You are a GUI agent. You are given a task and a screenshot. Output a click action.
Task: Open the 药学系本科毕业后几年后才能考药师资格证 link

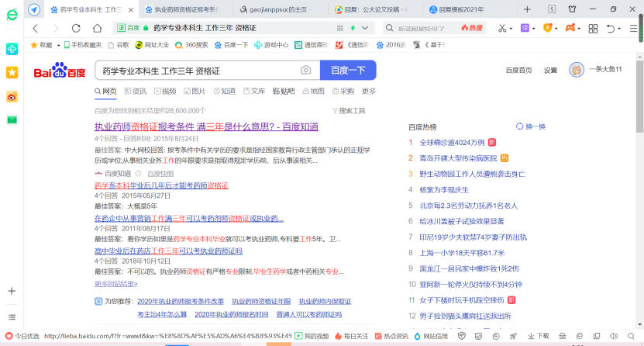click(x=161, y=185)
